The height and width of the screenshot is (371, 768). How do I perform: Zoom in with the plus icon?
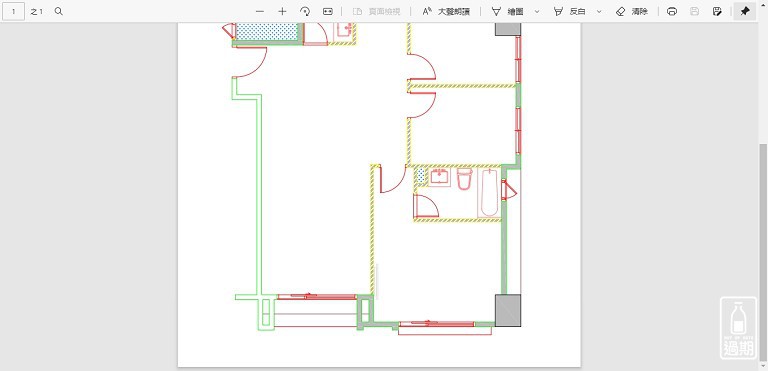coord(282,11)
